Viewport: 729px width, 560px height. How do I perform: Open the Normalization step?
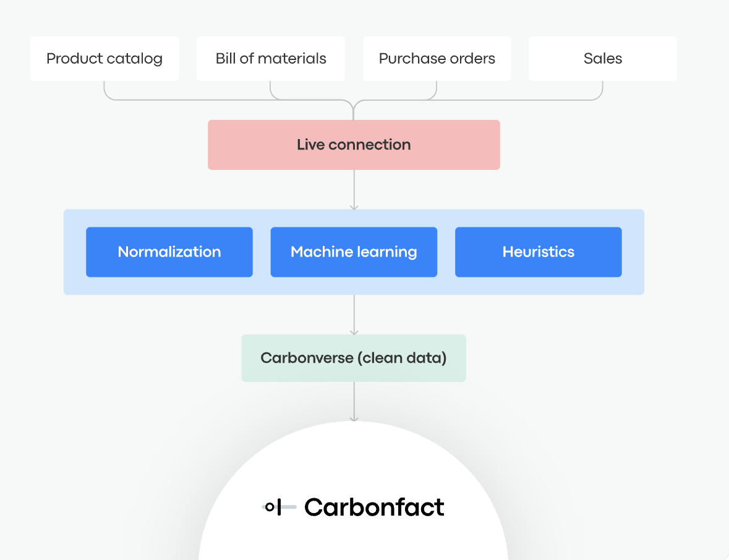(x=169, y=252)
